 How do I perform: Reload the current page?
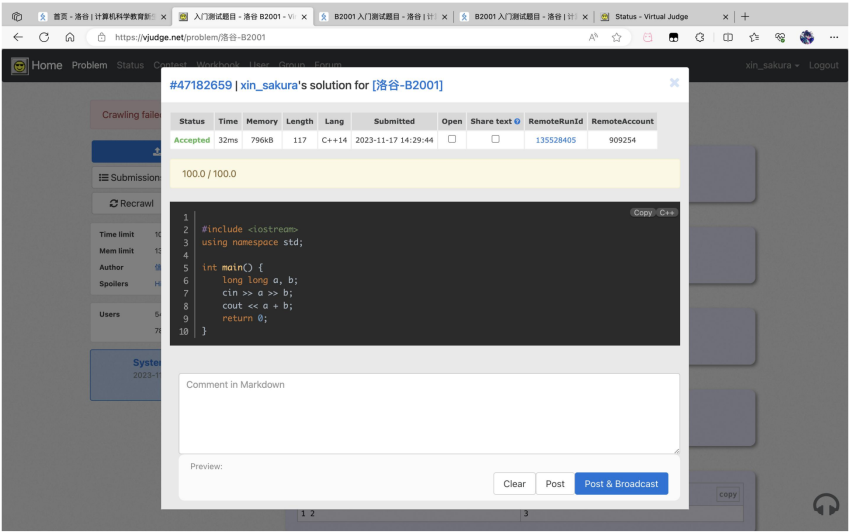point(44,37)
